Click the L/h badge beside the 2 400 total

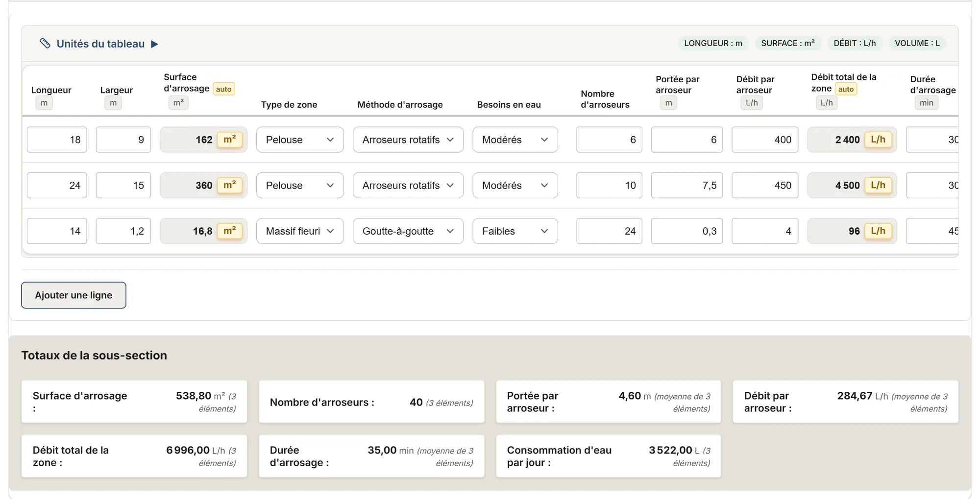tap(878, 140)
